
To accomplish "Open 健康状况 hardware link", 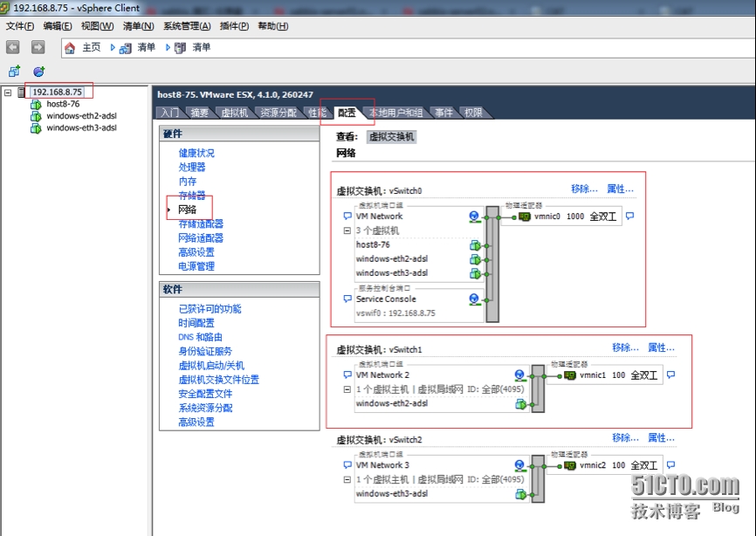I will tap(196, 154).
